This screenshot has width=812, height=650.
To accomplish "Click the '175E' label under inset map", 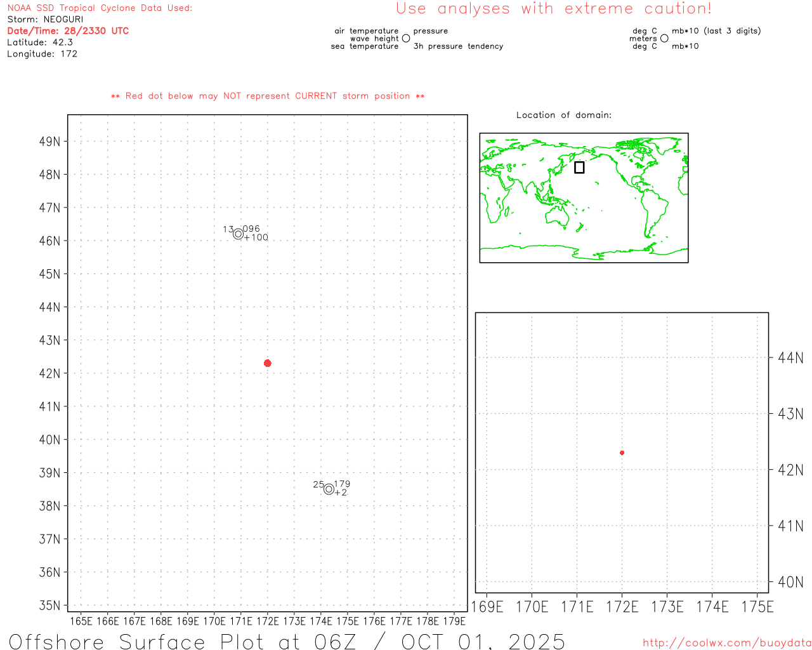I will [757, 607].
